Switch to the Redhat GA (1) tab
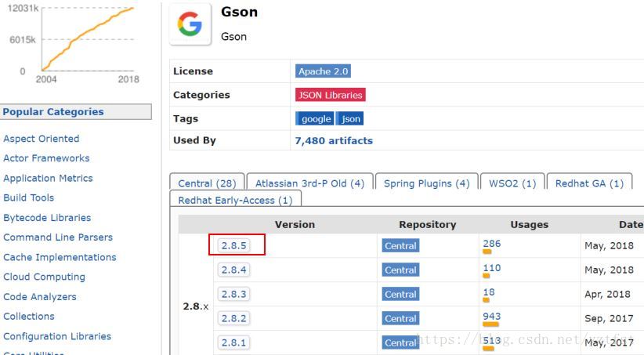 click(589, 183)
